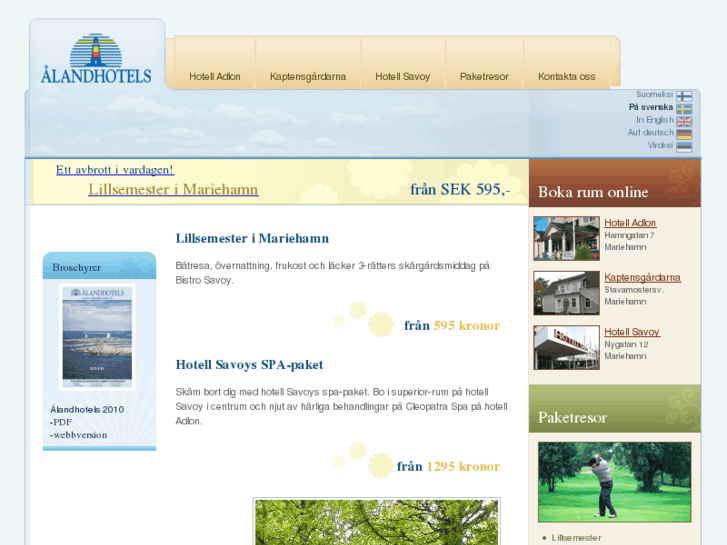Open the banner link 'Lillsemester i Mariehamn'
This screenshot has width=727, height=545.
173,189
